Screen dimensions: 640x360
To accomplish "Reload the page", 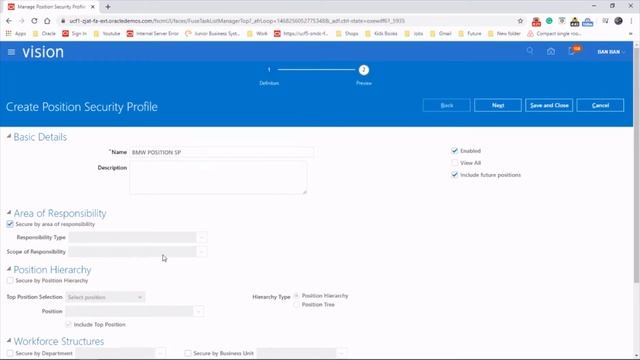I will tap(34, 21).
